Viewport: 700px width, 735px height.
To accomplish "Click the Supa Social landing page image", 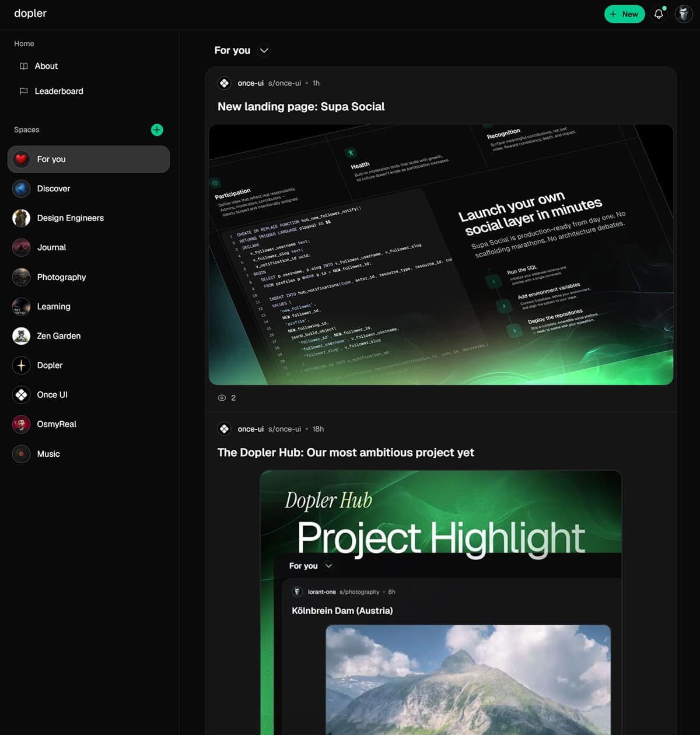I will 440,254.
